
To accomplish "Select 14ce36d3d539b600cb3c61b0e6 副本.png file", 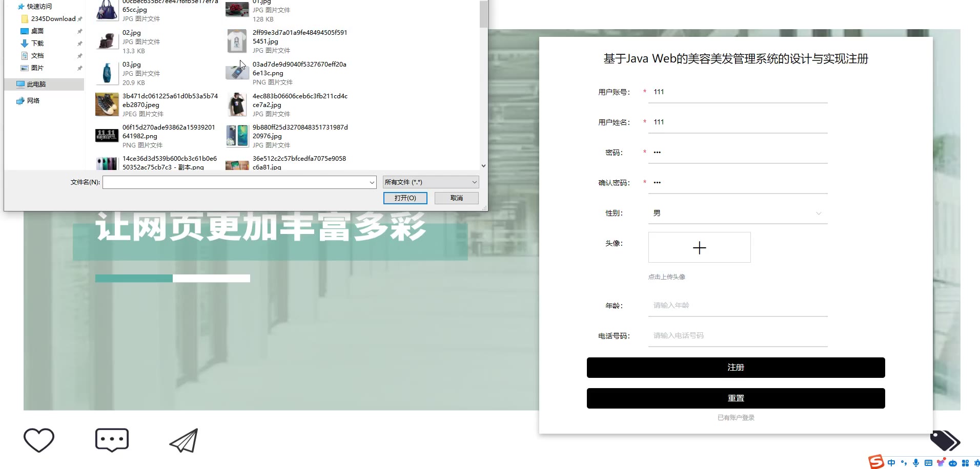I will click(157, 163).
